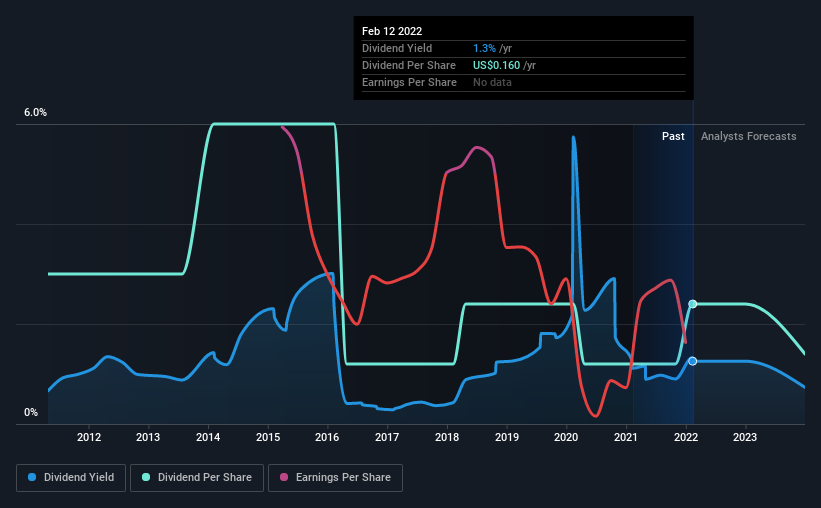Click the teal Dividend Per Share legend dot

[x=146, y=477]
